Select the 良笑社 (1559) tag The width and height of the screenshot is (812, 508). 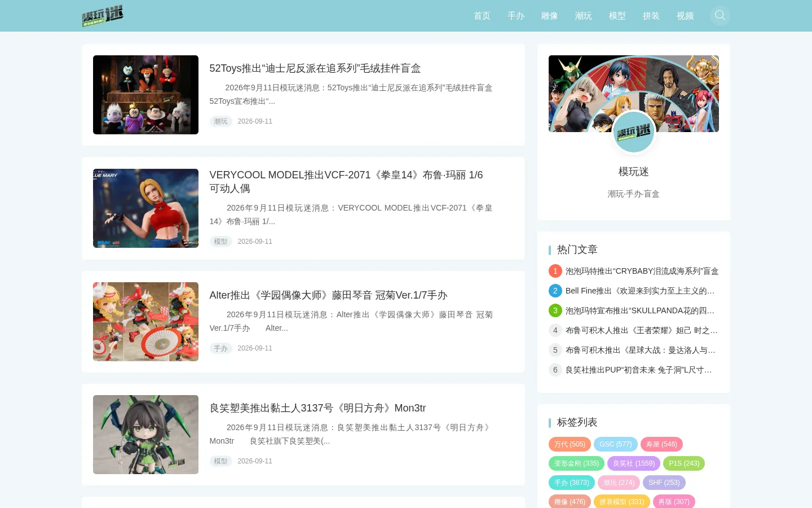pos(634,463)
